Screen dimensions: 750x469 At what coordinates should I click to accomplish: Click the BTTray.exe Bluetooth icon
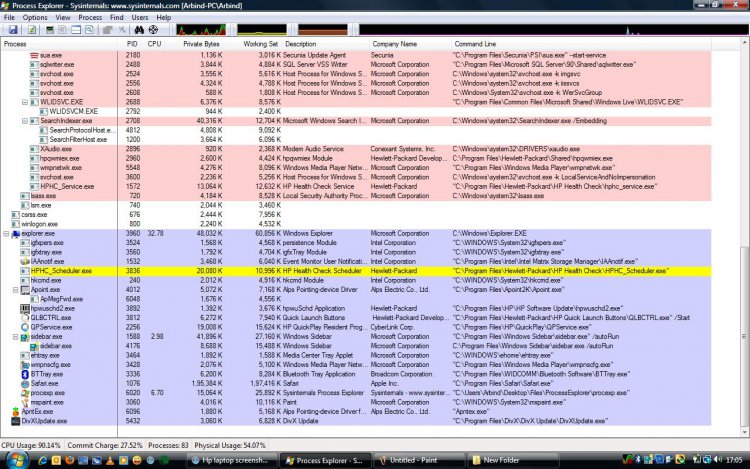pos(25,374)
